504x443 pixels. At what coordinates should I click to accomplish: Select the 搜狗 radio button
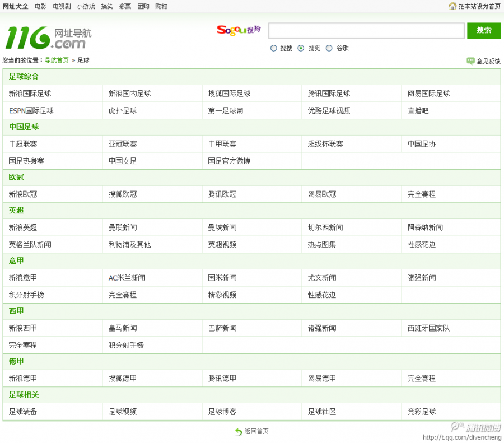click(301, 48)
